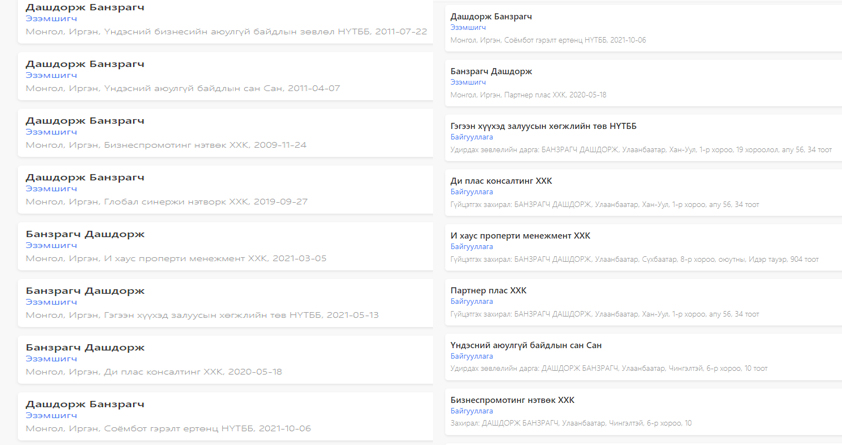Open the Глобал синержи нэтворк ХХК owner entry
The width and height of the screenshot is (842, 445).
coord(85,178)
